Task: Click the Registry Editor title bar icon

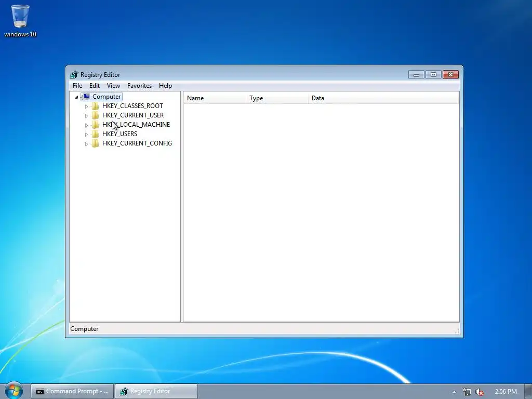Action: coord(74,75)
